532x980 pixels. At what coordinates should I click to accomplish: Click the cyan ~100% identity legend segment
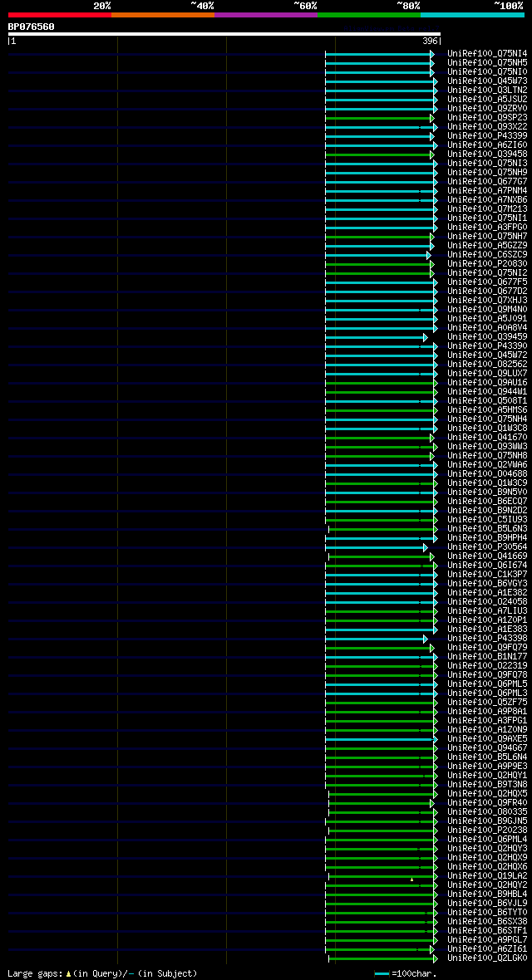click(472, 14)
